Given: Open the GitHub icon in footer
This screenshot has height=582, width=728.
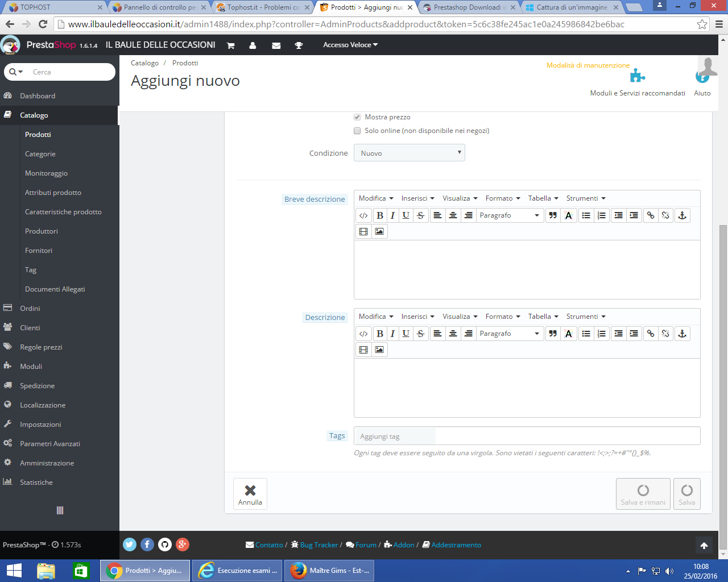Looking at the screenshot, I should (165, 544).
